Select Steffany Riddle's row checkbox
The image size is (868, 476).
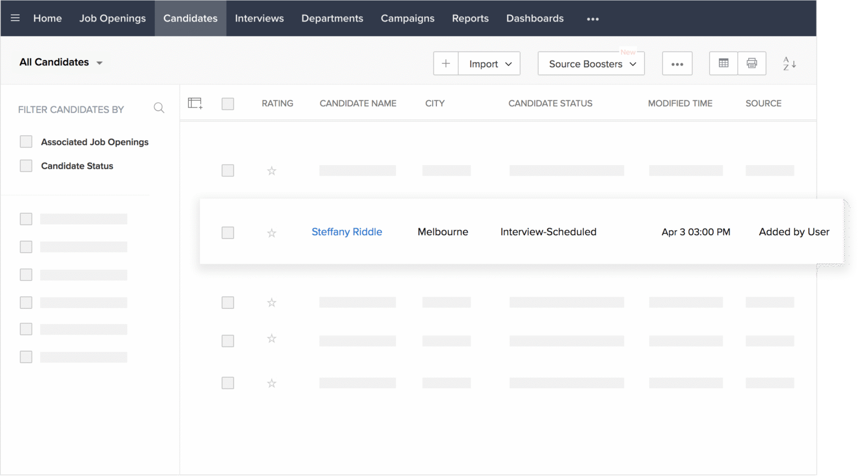228,232
